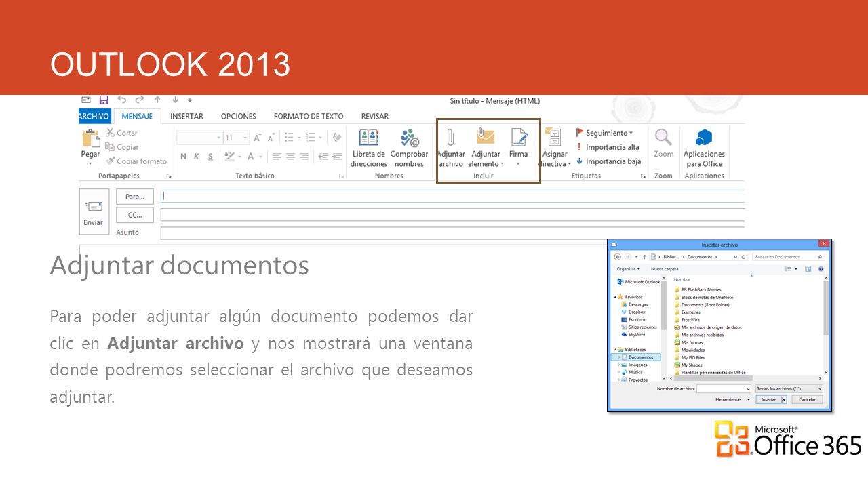Click increase font size icon
The width and height of the screenshot is (868, 488).
tap(258, 138)
